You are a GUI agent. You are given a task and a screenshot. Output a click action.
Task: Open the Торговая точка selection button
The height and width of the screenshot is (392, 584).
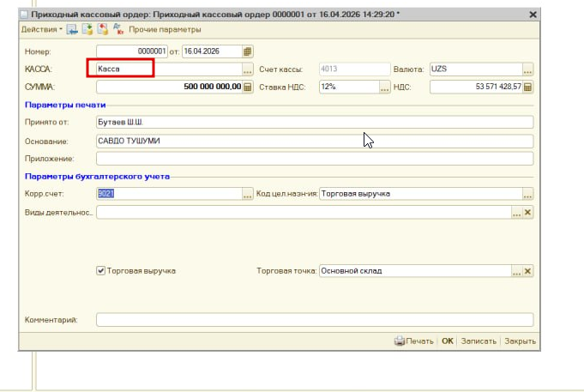[x=516, y=271]
